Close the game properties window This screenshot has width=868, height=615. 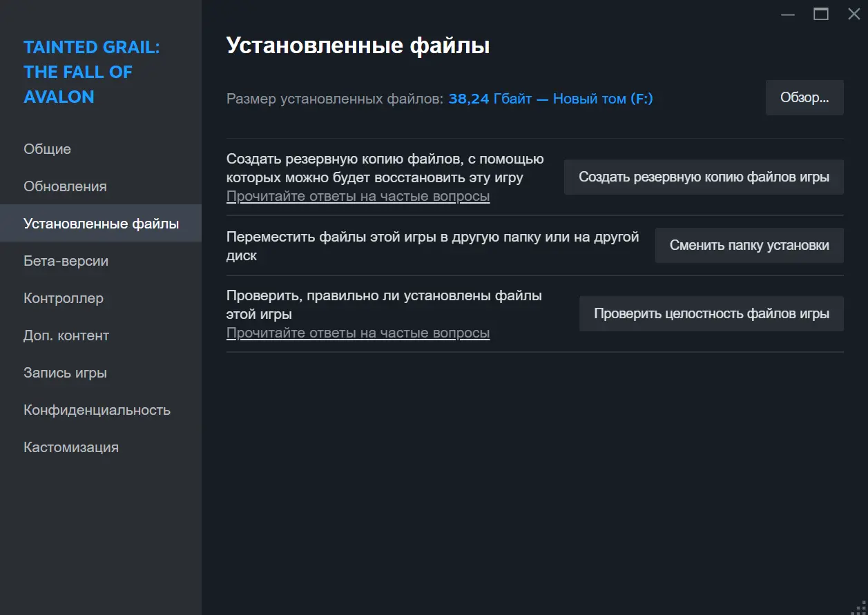[853, 14]
